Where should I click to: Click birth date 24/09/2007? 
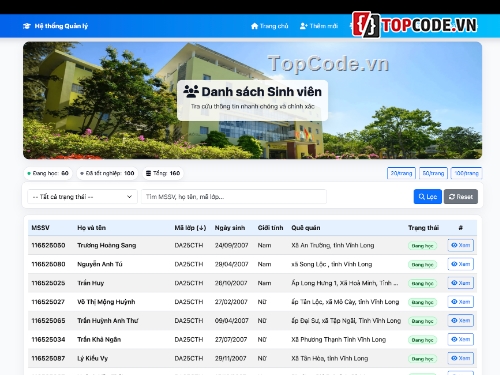pos(231,245)
